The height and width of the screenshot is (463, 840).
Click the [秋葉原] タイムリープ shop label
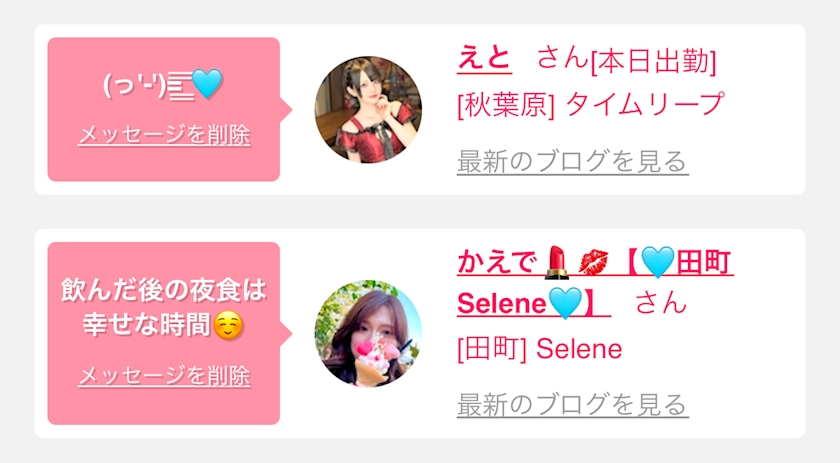tap(590, 104)
